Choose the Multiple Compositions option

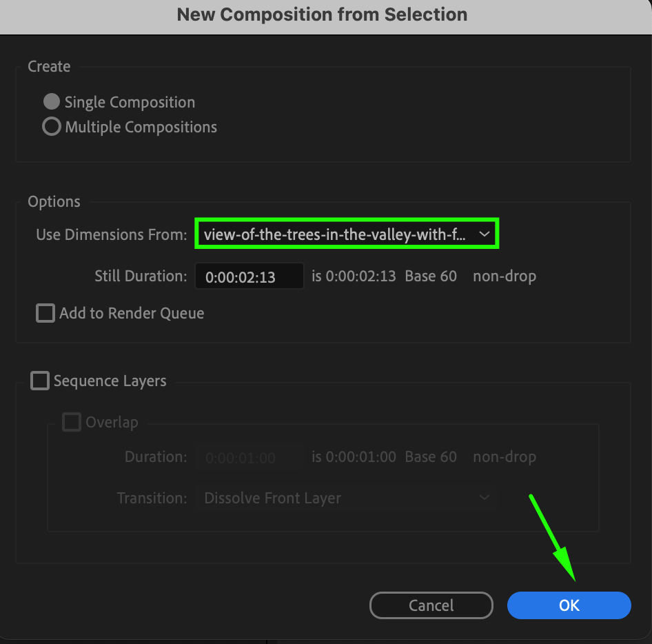(x=52, y=127)
